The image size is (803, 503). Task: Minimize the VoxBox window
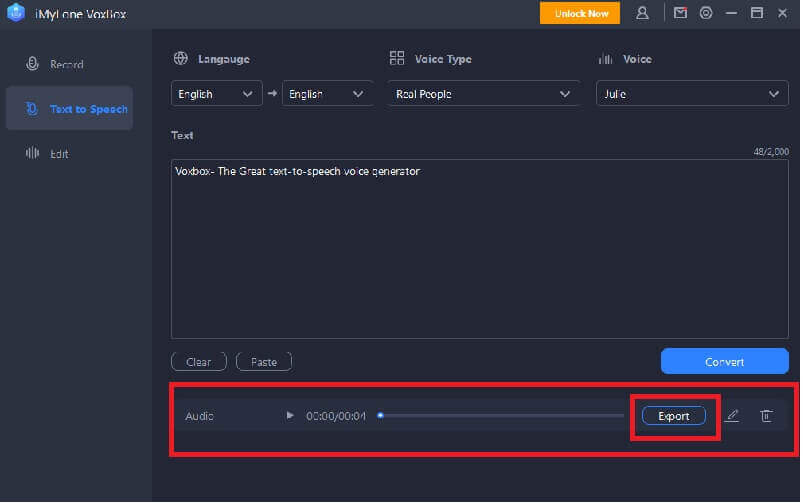coord(731,13)
